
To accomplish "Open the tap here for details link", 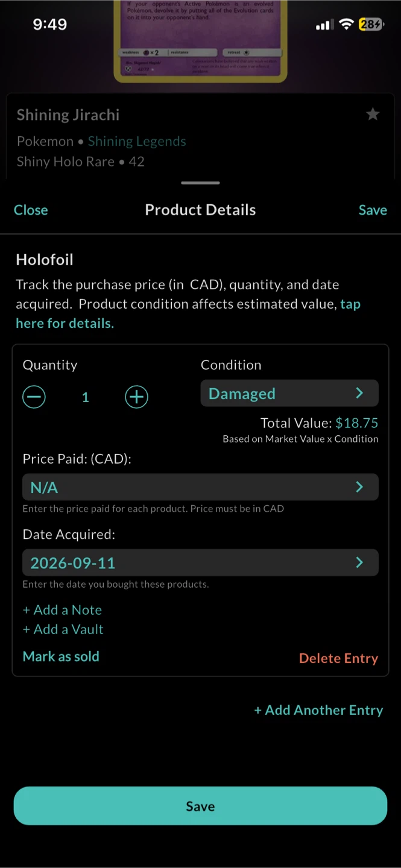I will [x=188, y=313].
